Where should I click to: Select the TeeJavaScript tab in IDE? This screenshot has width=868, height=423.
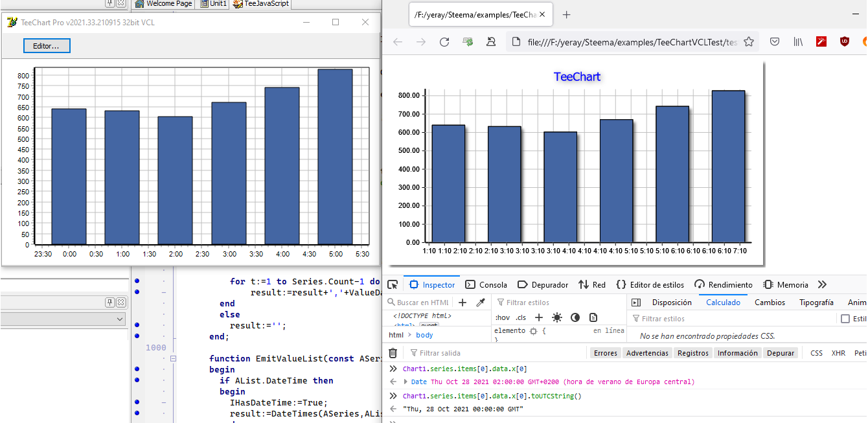click(x=261, y=4)
